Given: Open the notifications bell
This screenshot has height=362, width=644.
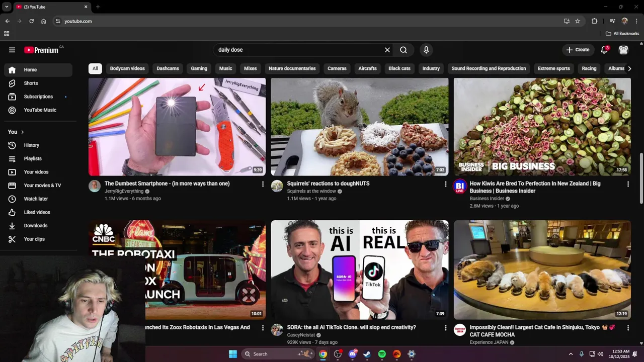Looking at the screenshot, I should click(x=605, y=50).
